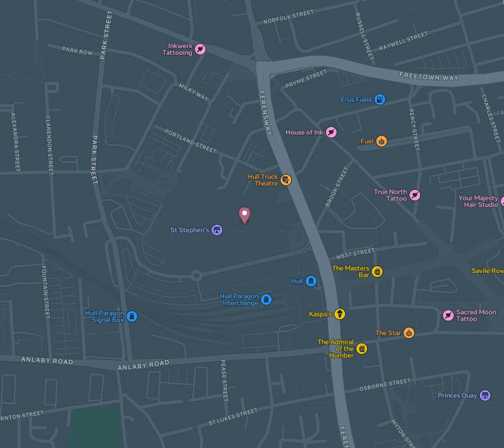The height and width of the screenshot is (448, 504).
Task: Click the Inkwerx Tattooing label
Action: [177, 49]
